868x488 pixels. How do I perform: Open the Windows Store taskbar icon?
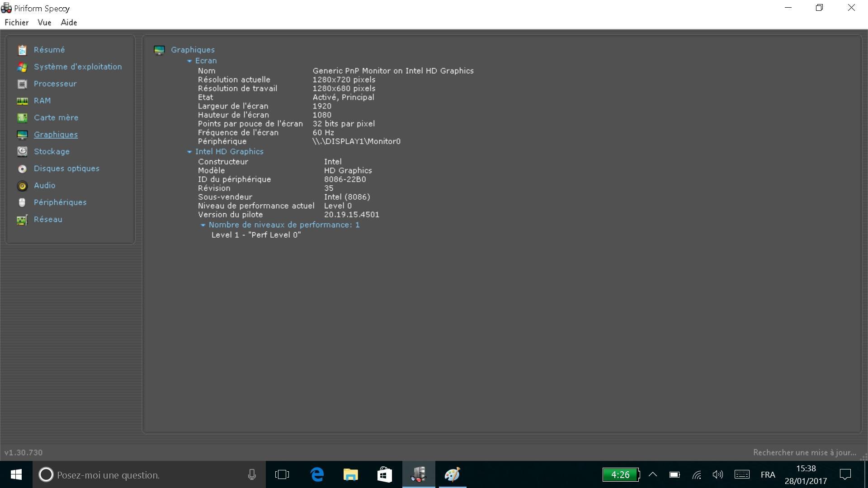pyautogui.click(x=385, y=474)
